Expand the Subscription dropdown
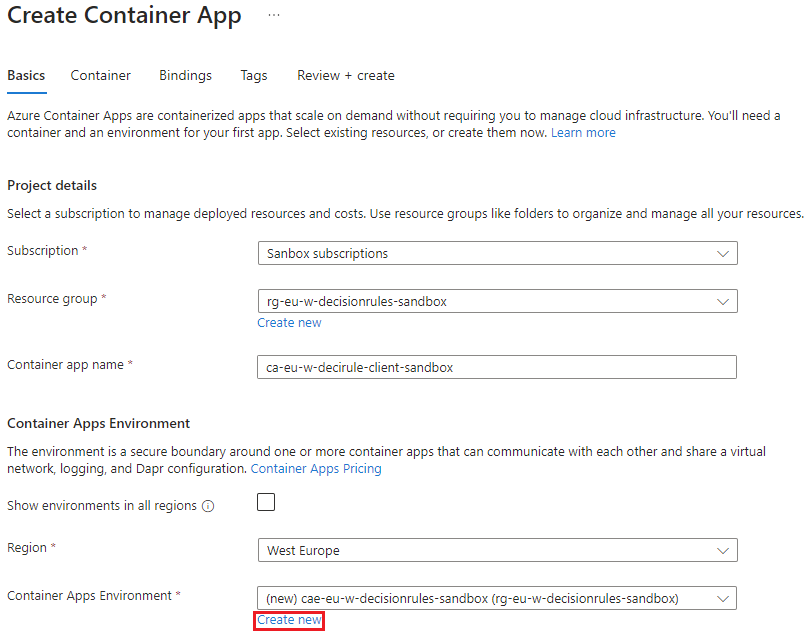Image resolution: width=811 pixels, height=638 pixels. coord(497,254)
